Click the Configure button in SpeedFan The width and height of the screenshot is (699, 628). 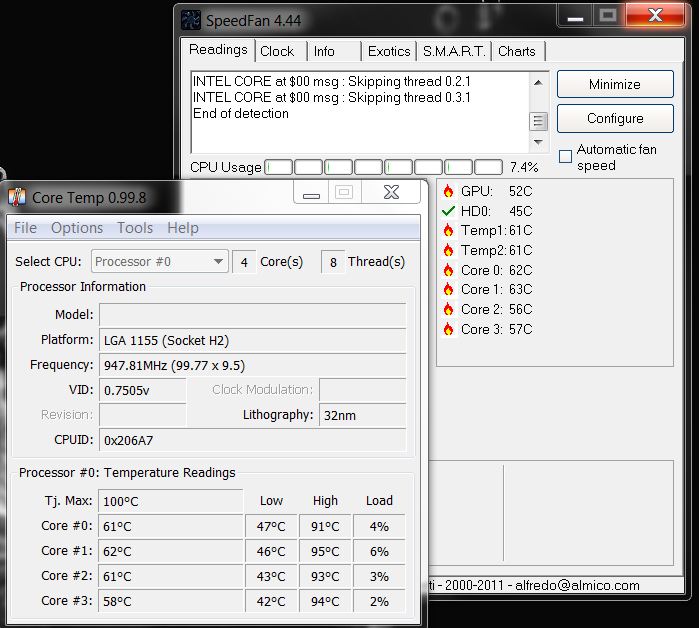(x=615, y=118)
